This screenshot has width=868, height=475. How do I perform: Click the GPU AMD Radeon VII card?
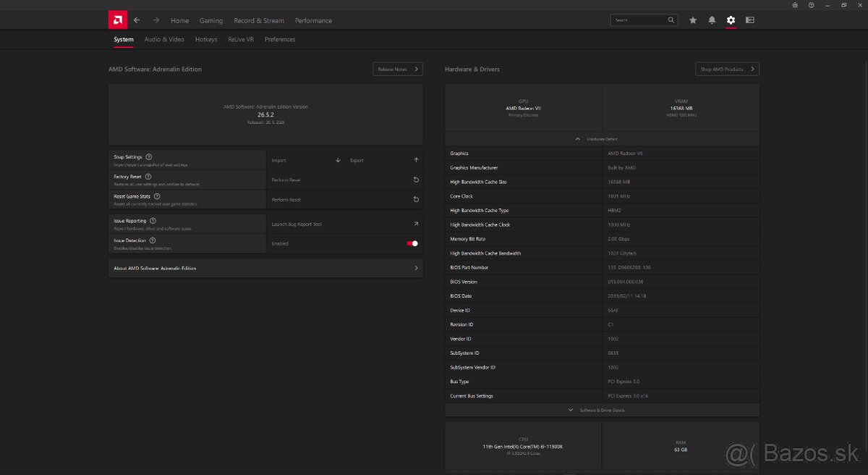click(523, 108)
